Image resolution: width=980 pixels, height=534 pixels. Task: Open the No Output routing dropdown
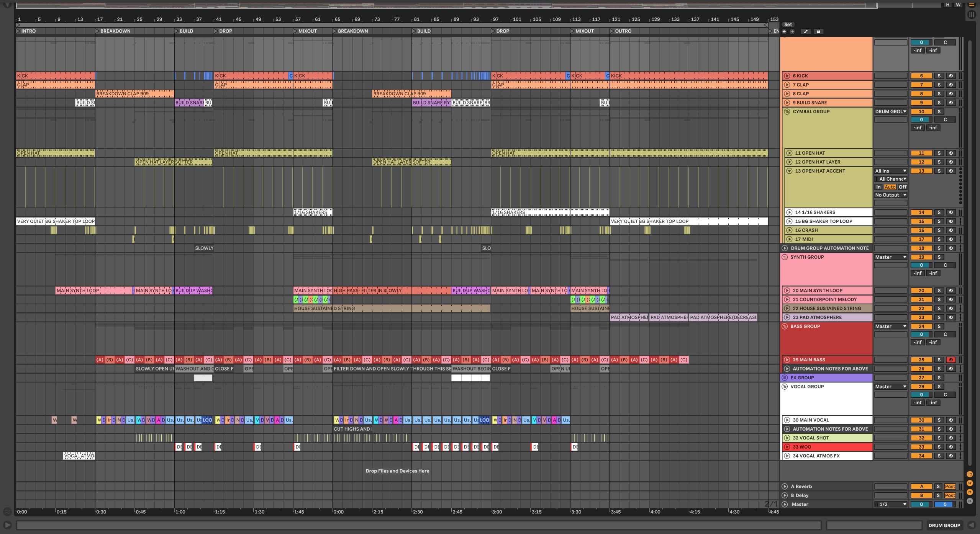pos(890,195)
